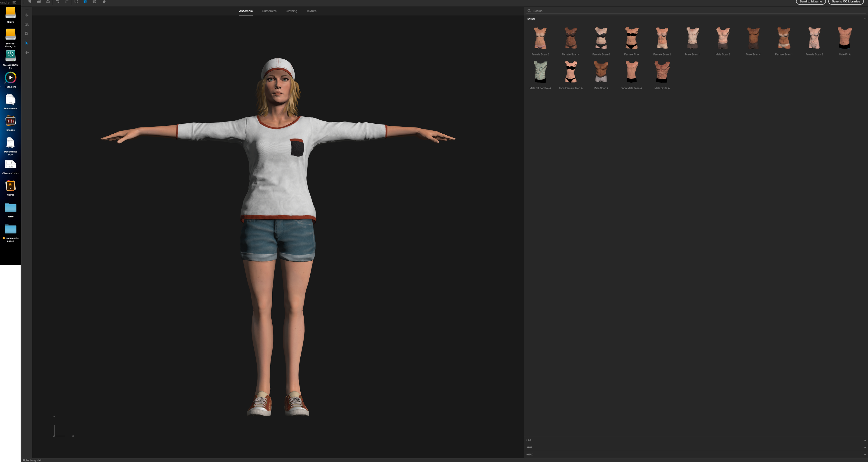Click Save to CC Libraries button

(846, 2)
